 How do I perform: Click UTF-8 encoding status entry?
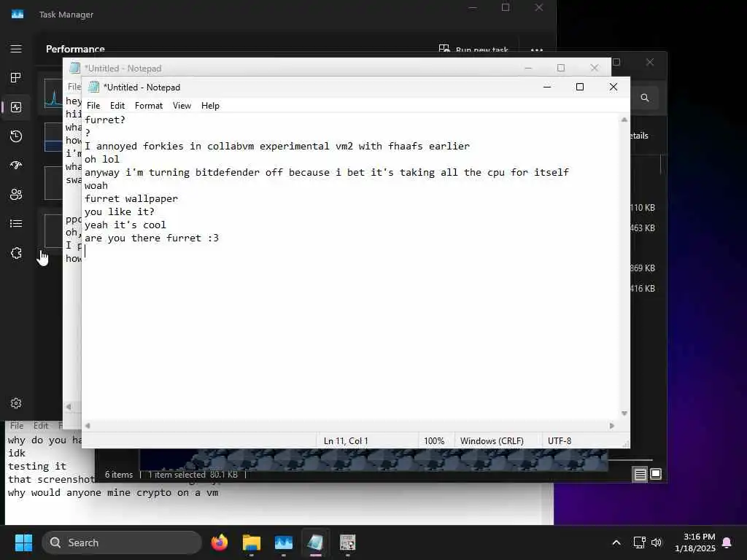point(560,441)
